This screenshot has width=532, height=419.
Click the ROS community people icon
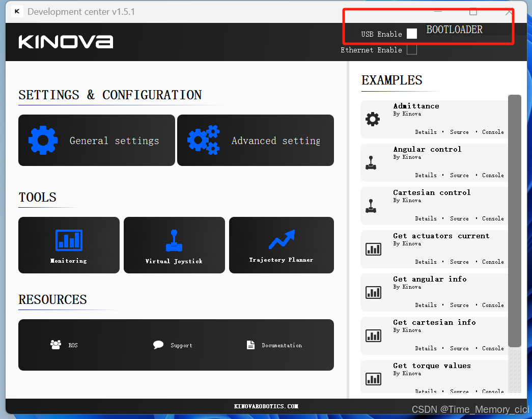coord(55,345)
